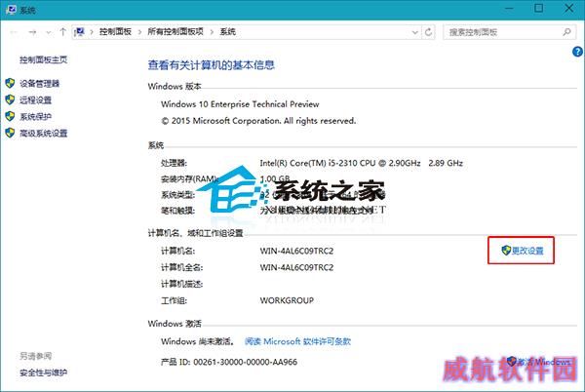Select the computer name value next to 计算机全名
The height and width of the screenshot is (392, 585).
(x=296, y=267)
